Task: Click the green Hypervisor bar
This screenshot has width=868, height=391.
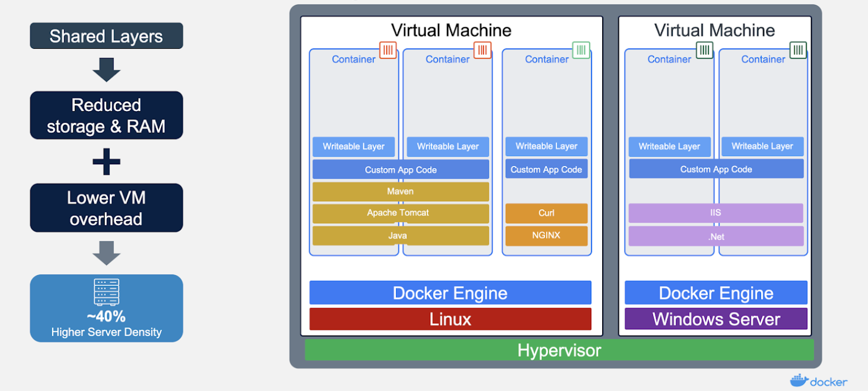Action: (x=559, y=350)
